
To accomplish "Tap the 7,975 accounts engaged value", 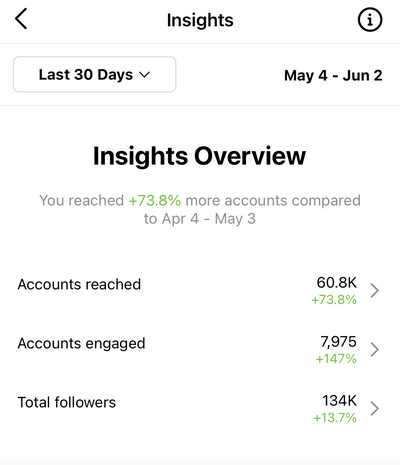I will tap(338, 342).
